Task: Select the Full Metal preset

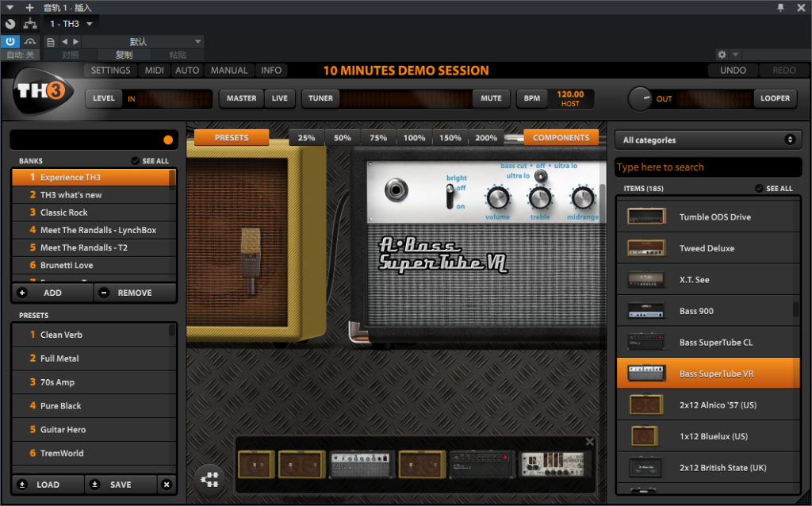Action: (x=94, y=358)
